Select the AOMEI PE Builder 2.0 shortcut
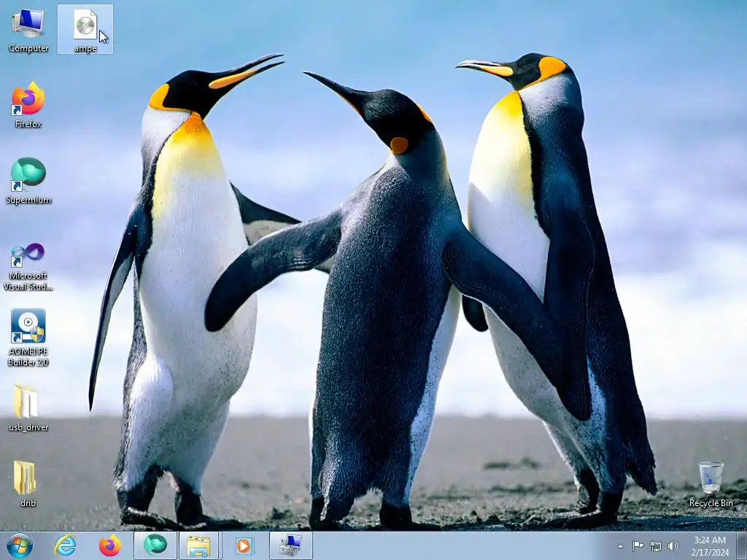 (x=28, y=338)
